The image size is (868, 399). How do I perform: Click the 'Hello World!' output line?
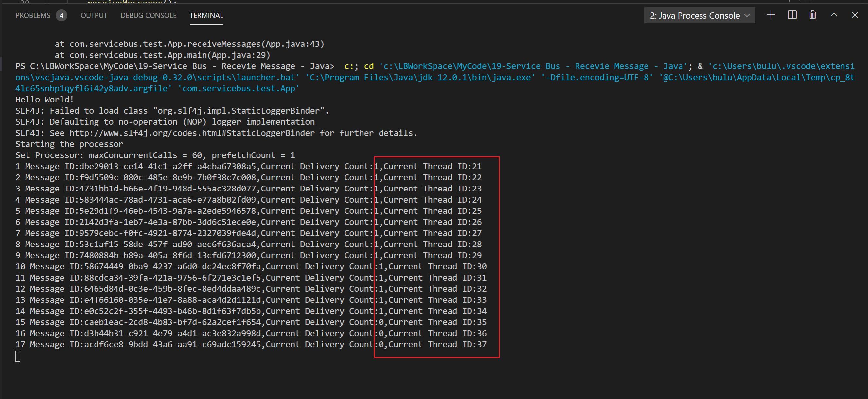coord(44,100)
